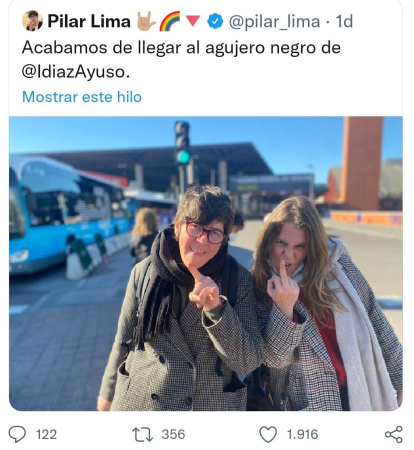Open the attached photo of two women

pos(206,263)
